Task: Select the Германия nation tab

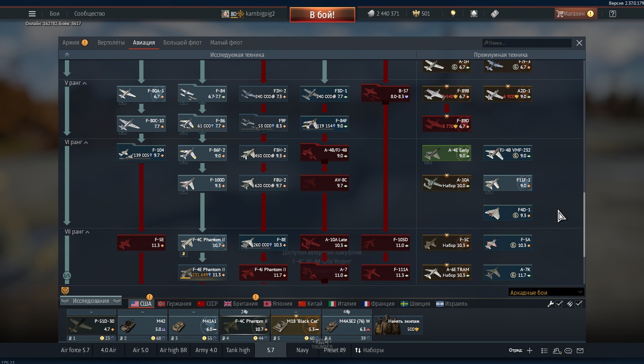Action: (174, 304)
